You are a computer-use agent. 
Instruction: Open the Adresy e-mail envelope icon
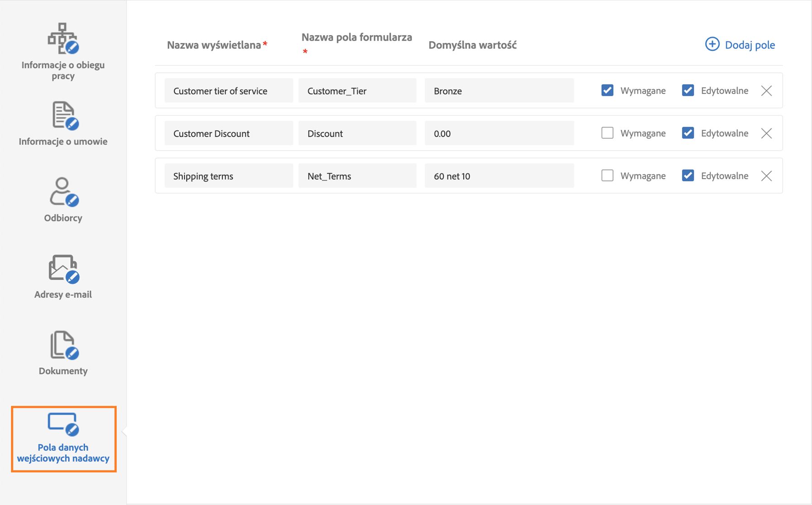pyautogui.click(x=64, y=269)
